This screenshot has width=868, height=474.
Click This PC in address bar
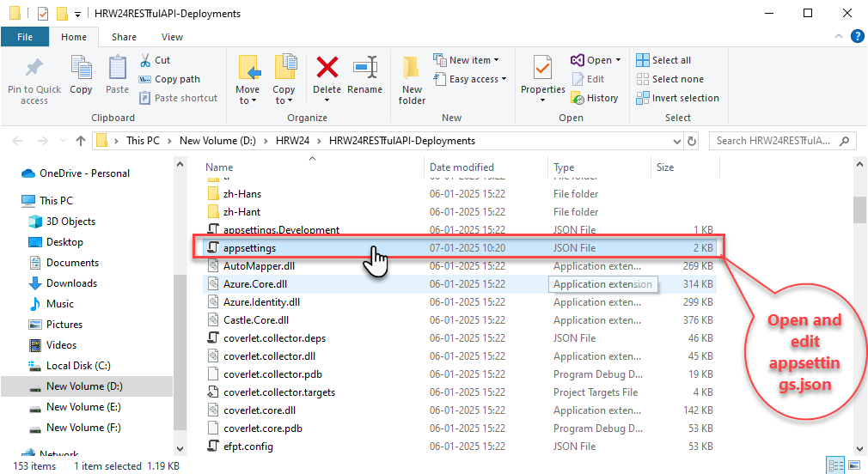point(143,141)
